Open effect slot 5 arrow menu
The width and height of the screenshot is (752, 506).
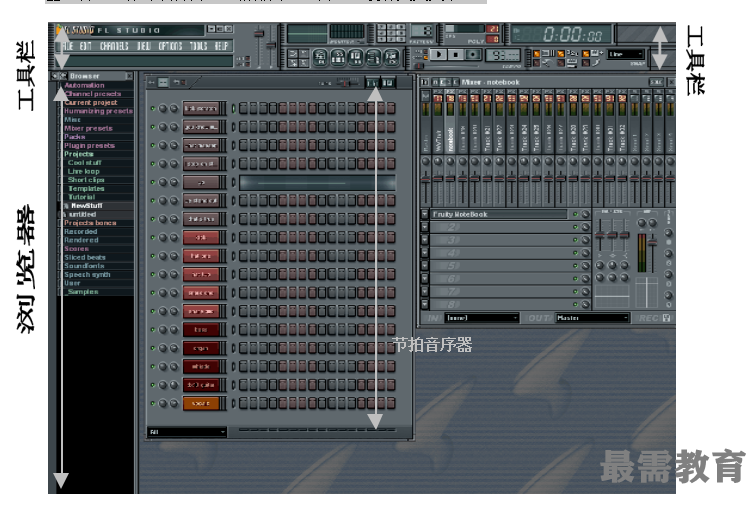[424, 266]
